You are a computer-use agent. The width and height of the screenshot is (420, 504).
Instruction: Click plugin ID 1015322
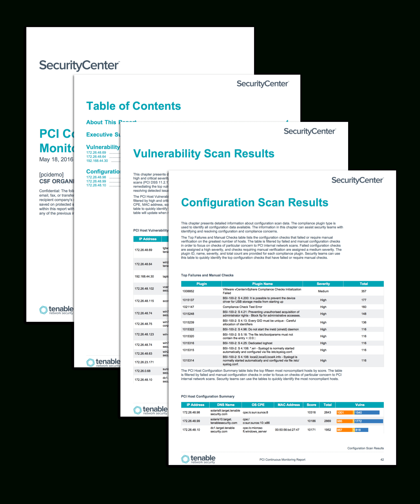click(x=188, y=330)
